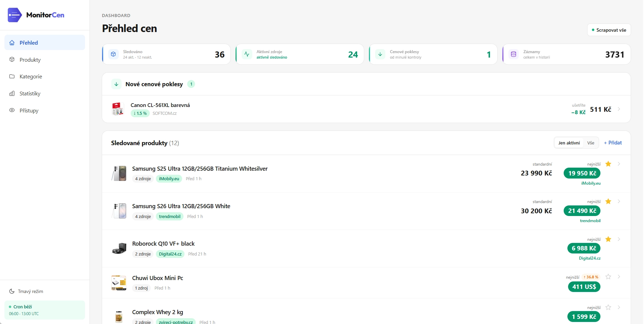This screenshot has height=324, width=644.
Task: Click the Statistiky bar chart icon
Action: tap(12, 93)
